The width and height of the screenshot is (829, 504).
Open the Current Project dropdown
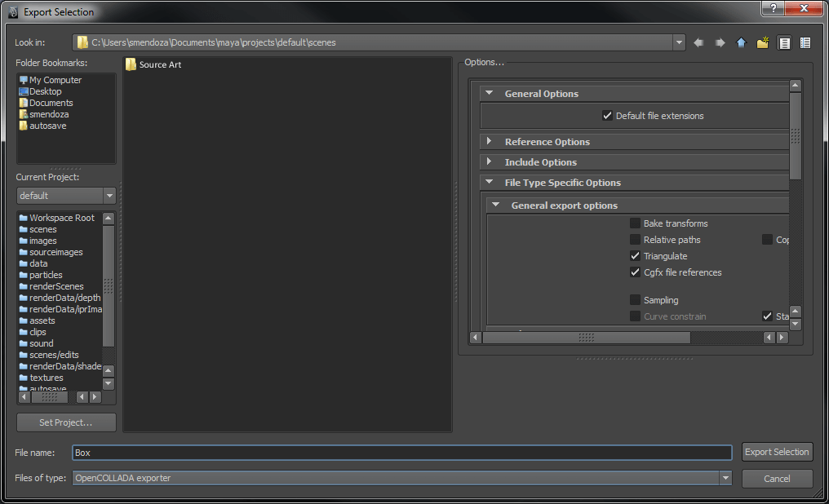[109, 195]
